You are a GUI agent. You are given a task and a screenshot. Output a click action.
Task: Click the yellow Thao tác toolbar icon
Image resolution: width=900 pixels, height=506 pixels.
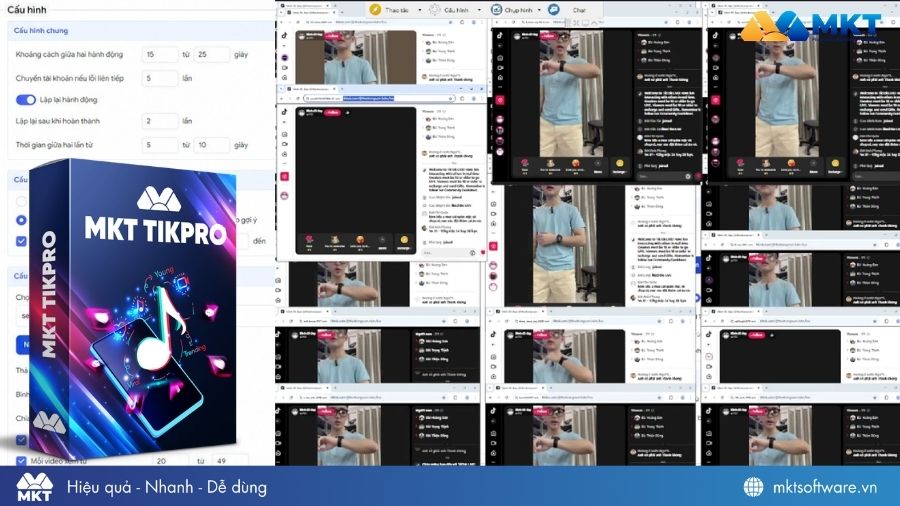[375, 9]
